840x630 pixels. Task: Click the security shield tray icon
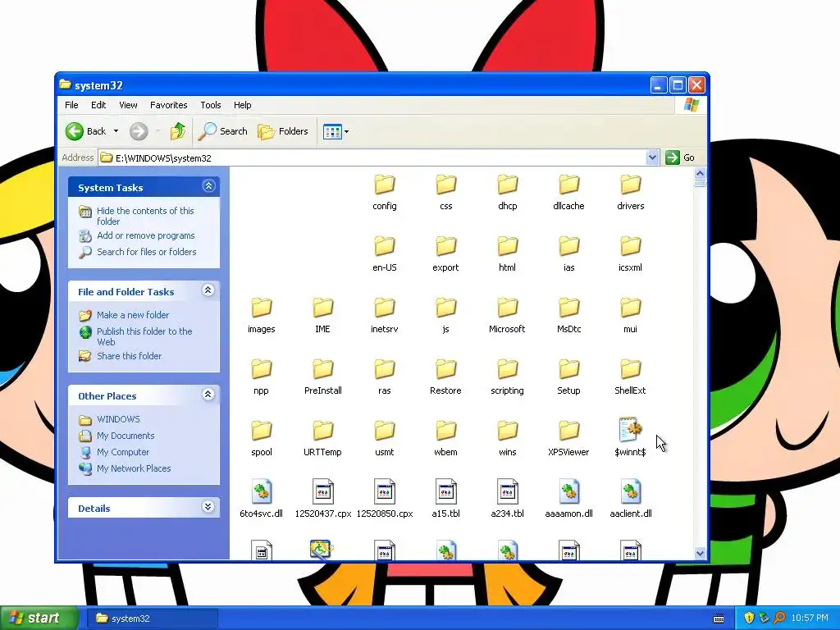tap(748, 619)
